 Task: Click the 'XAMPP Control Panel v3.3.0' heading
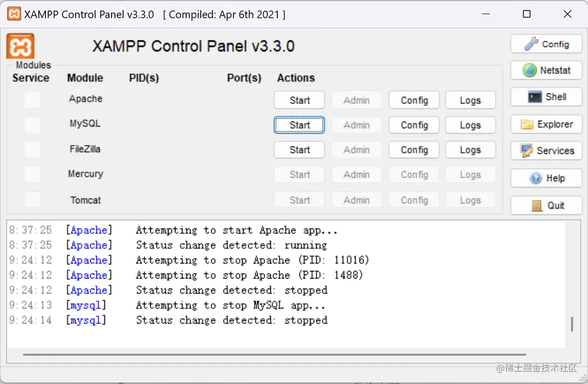click(x=194, y=46)
